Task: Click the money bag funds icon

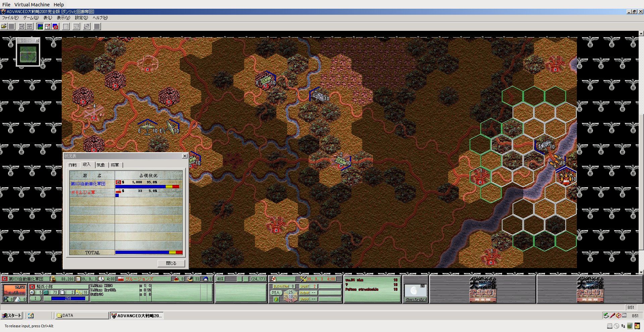Action: (53, 279)
